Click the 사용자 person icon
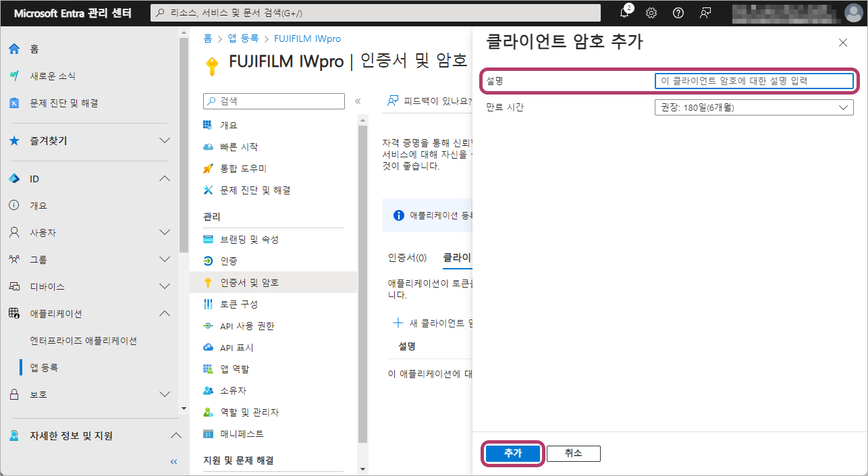The image size is (868, 476). click(14, 232)
